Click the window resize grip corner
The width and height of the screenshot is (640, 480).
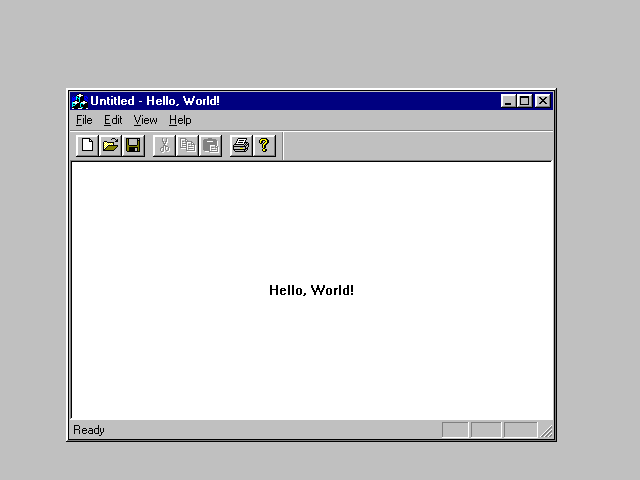point(546,432)
